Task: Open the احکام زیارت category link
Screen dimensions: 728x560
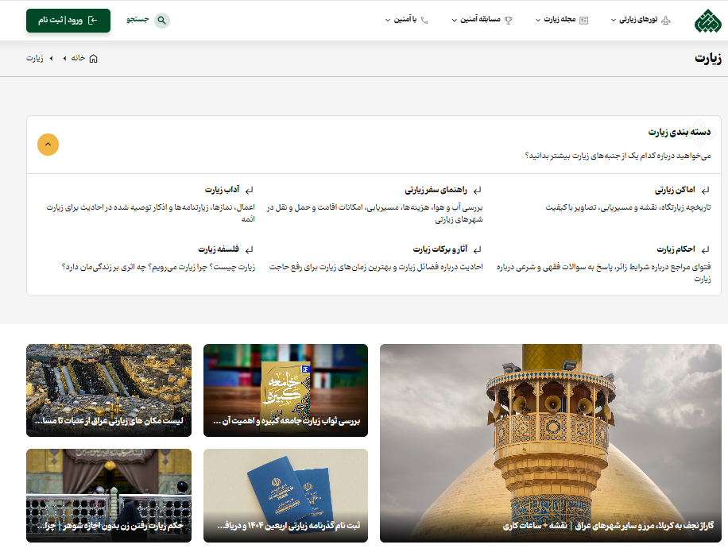Action: (x=676, y=249)
